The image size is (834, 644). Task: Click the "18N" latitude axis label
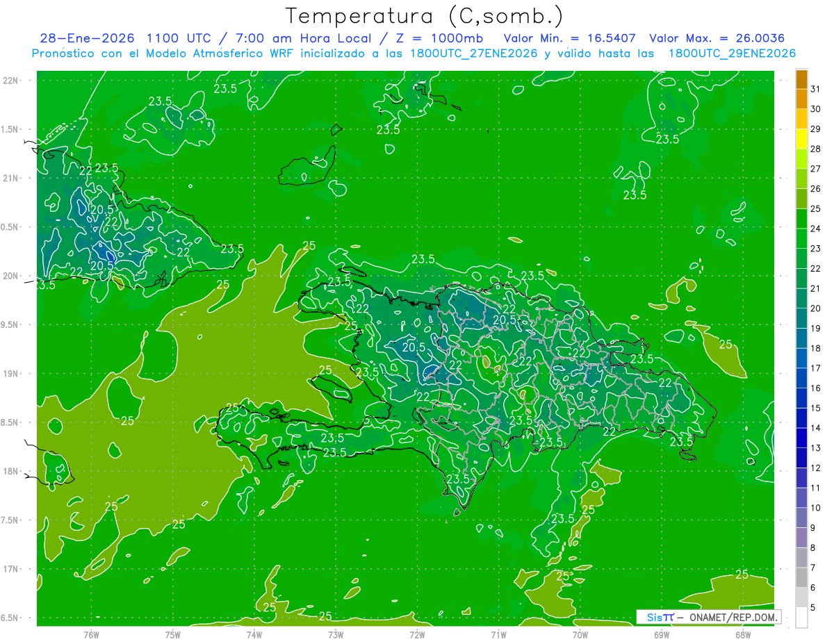[12, 472]
